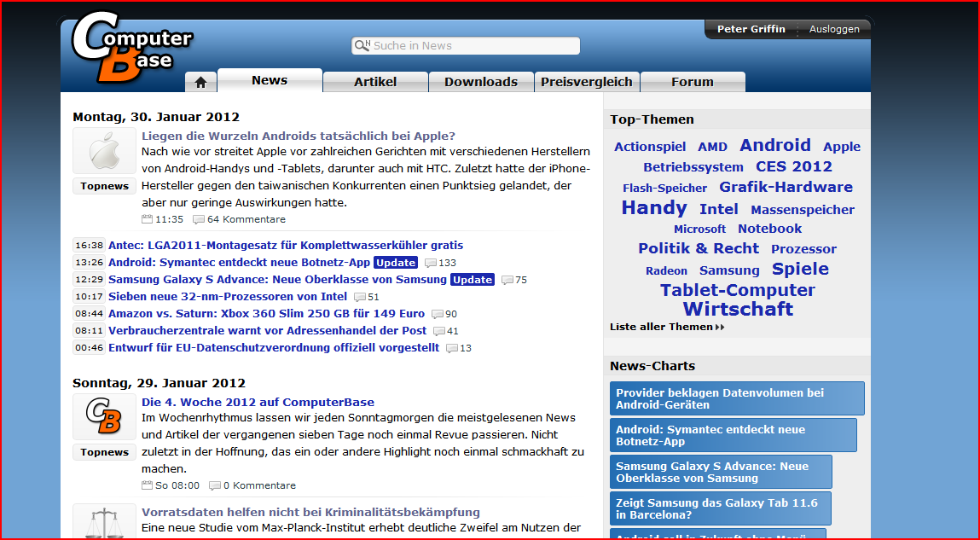Open the scales of justice thumbnail
Screen dimensions: 980x540
(104, 522)
